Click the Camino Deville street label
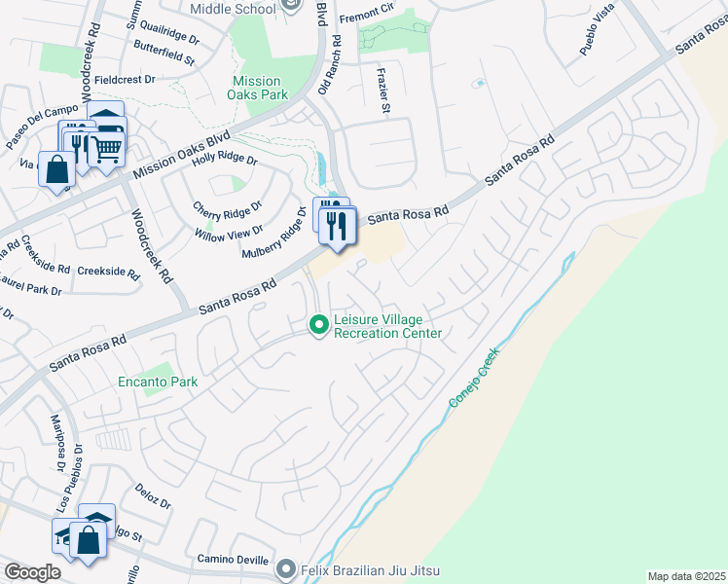 pos(233,560)
